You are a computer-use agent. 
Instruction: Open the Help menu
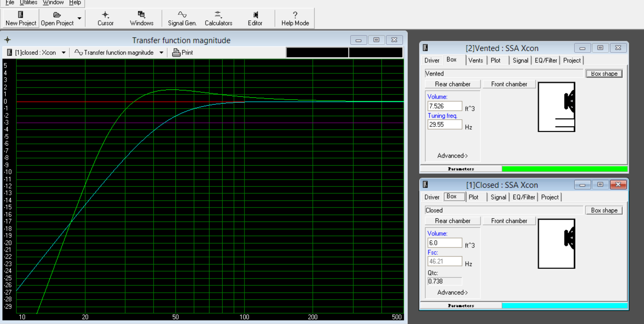point(75,2)
